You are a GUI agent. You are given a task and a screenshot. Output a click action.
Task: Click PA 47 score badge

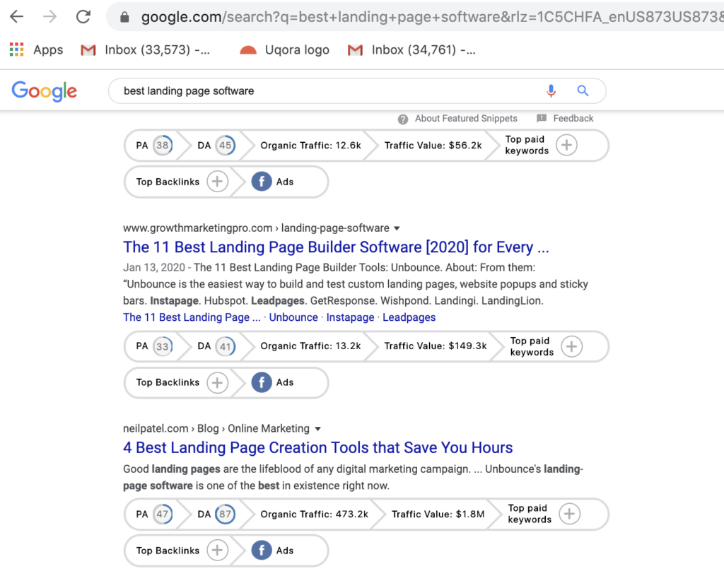tap(163, 514)
